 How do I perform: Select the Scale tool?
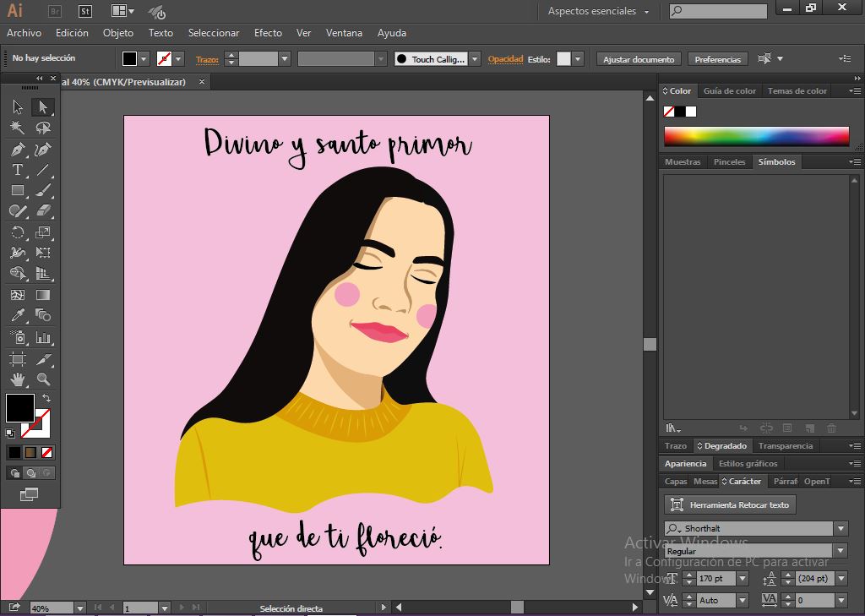click(x=43, y=232)
